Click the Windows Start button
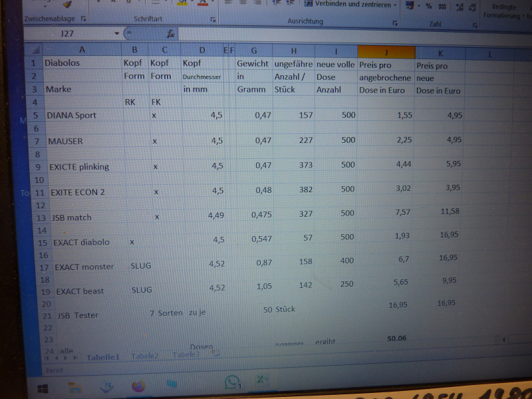The image size is (532, 399). 43,386
